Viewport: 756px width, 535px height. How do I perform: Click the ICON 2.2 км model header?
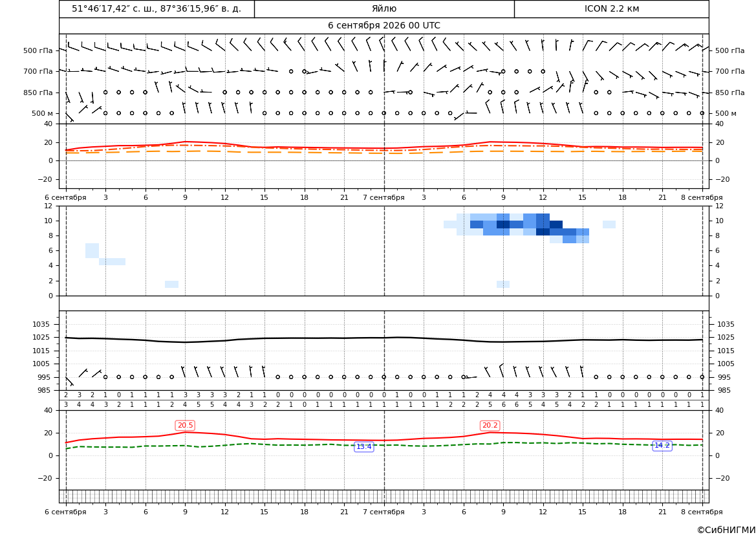click(611, 9)
